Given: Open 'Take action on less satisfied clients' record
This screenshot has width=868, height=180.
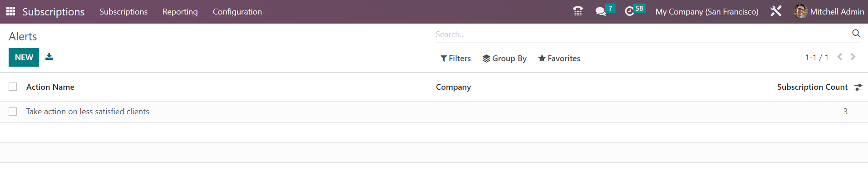Looking at the screenshot, I should pos(88,112).
